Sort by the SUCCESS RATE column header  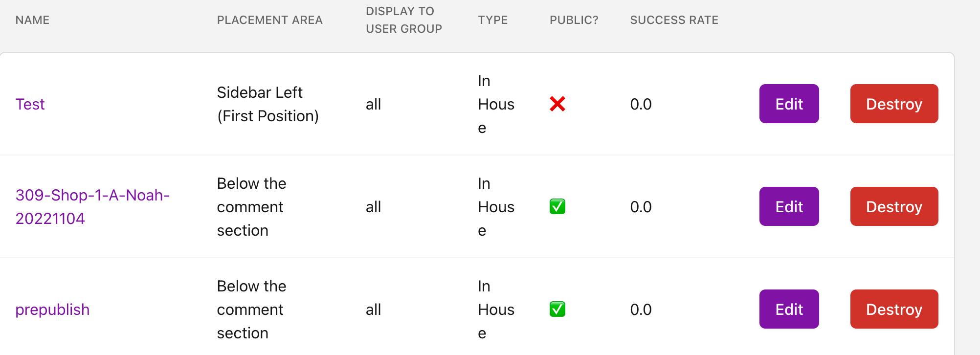coord(674,20)
